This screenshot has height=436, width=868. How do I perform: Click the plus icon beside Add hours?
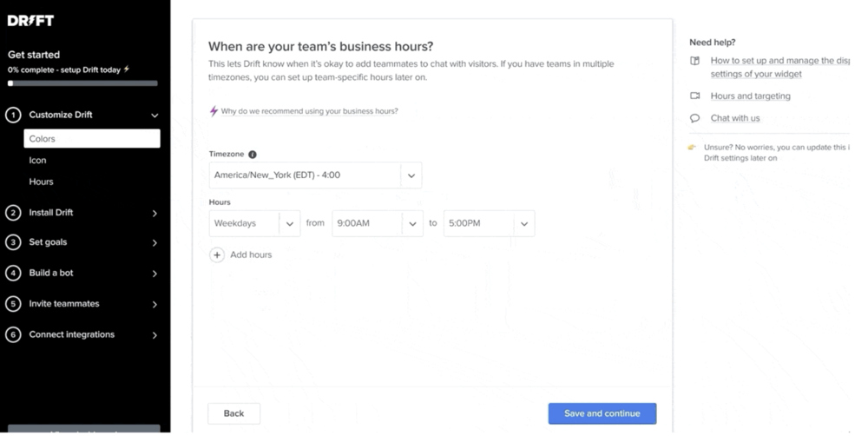[218, 255]
